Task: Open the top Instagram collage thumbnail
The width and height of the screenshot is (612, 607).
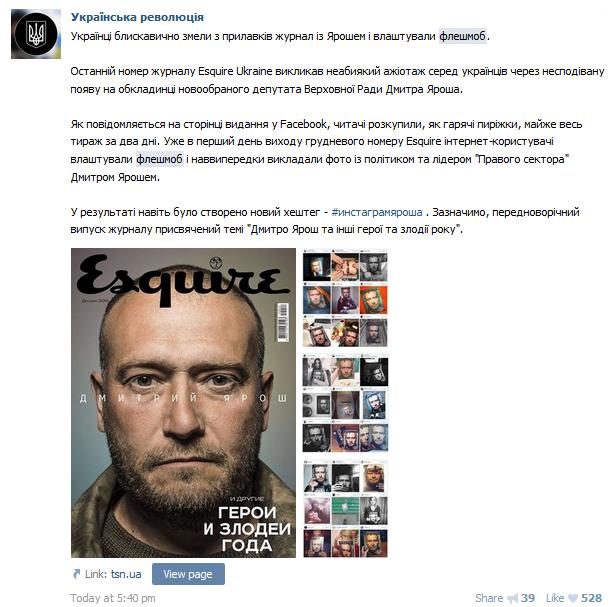Action: [345, 298]
